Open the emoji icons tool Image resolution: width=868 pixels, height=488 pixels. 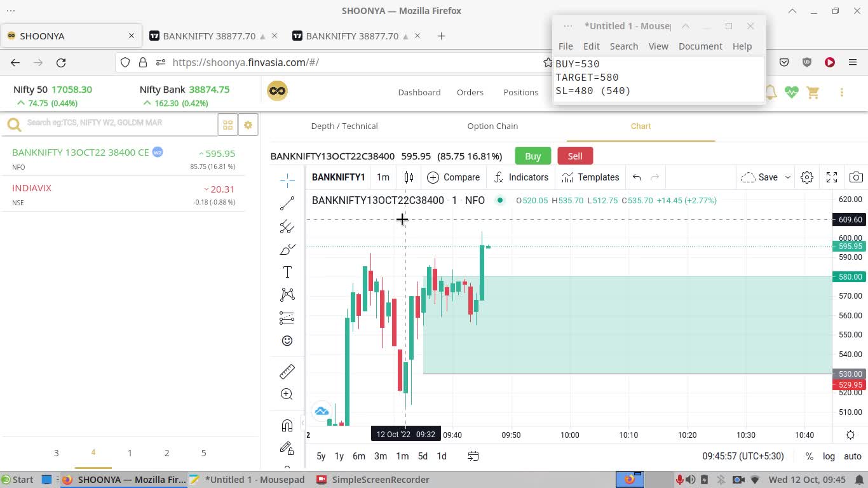coord(287,341)
